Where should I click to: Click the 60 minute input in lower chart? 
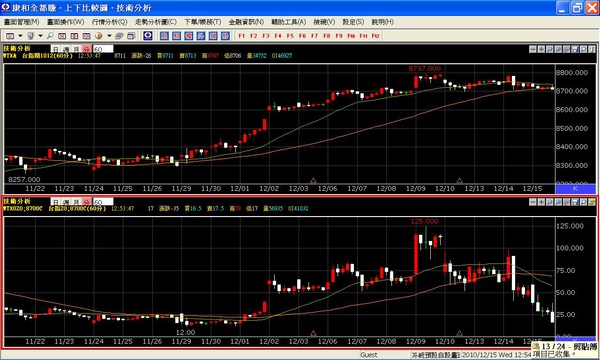103,202
